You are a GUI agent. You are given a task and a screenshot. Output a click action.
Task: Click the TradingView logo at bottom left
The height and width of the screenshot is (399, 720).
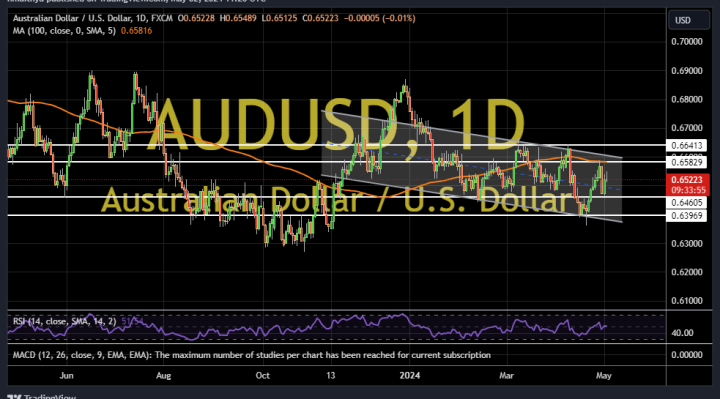coord(41,396)
